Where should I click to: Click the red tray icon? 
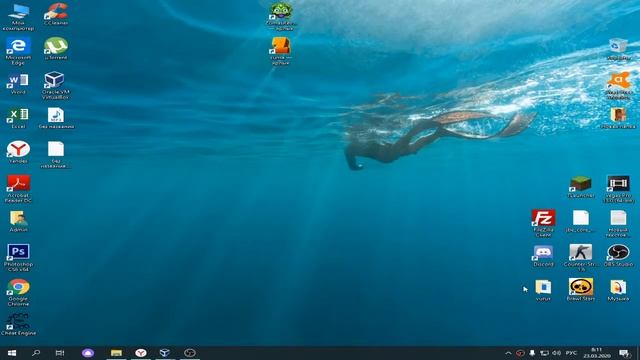pyautogui.click(x=520, y=353)
